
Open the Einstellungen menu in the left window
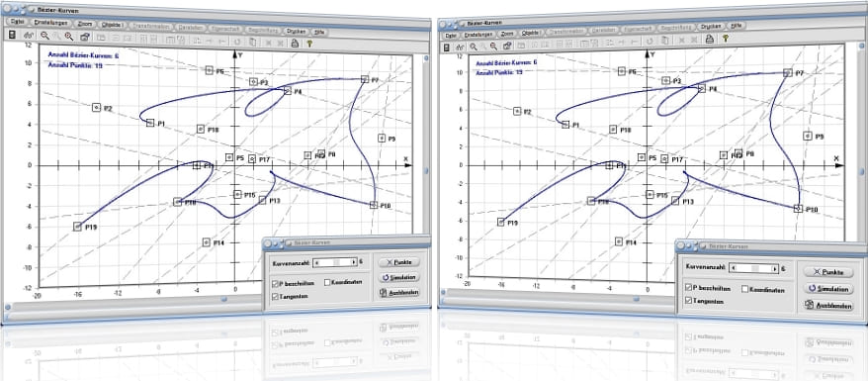(50, 23)
